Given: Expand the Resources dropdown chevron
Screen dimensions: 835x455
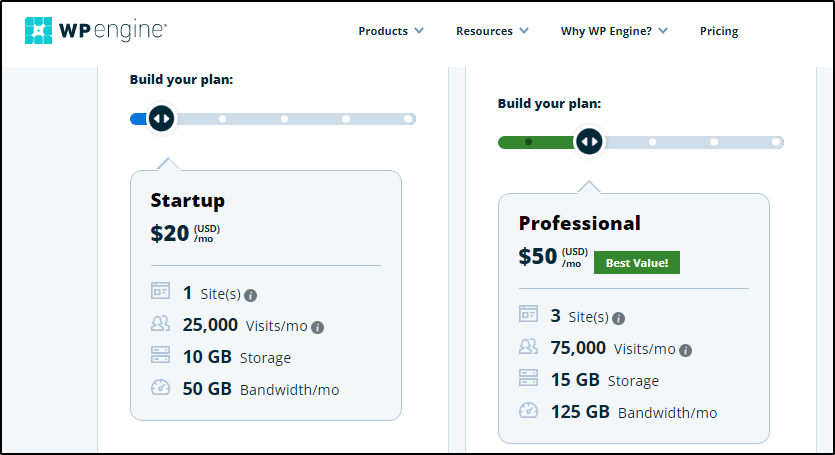Looking at the screenshot, I should (524, 31).
